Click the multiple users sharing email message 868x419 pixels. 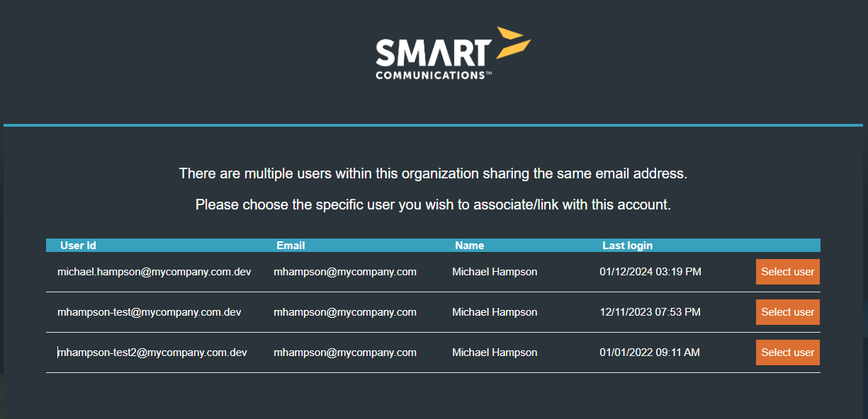433,173
